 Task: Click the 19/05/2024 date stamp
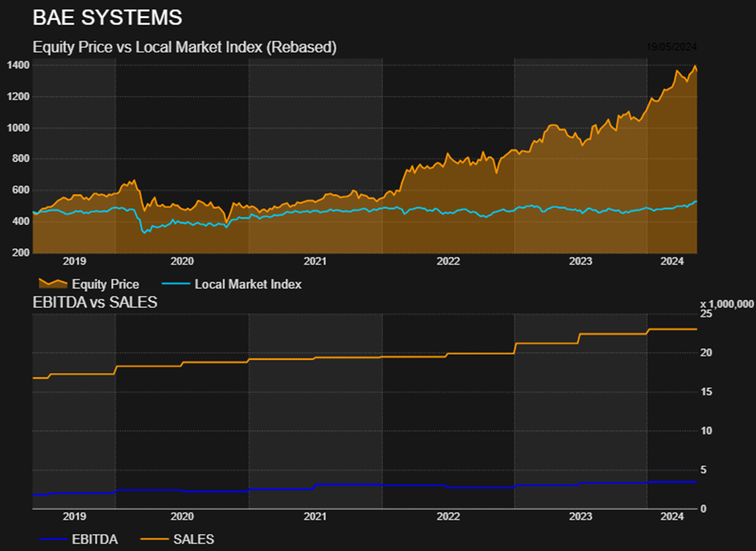point(671,47)
